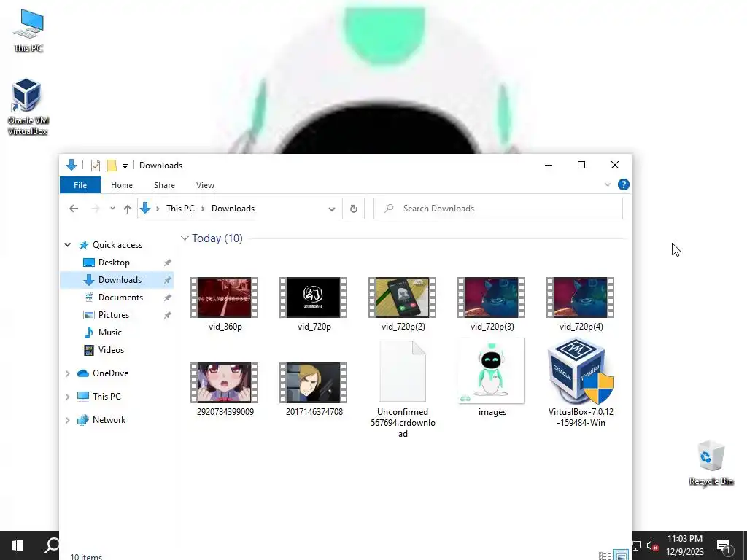Open the File ribbon tab
The image size is (747, 560).
tap(80, 185)
